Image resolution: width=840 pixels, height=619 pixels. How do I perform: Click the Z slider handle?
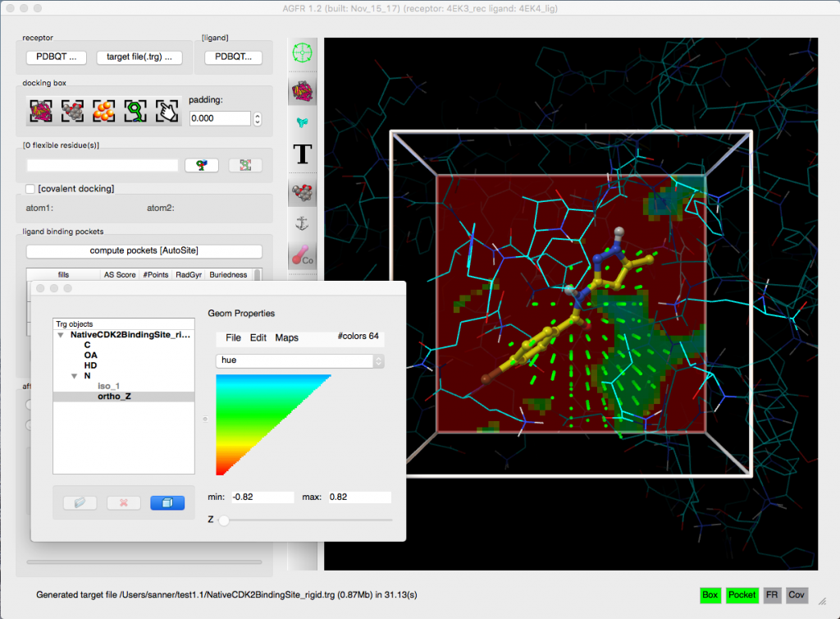coord(224,520)
